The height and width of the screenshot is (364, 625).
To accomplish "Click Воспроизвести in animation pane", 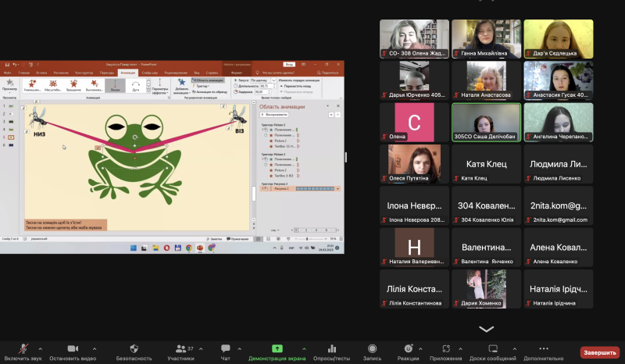I will tap(274, 114).
